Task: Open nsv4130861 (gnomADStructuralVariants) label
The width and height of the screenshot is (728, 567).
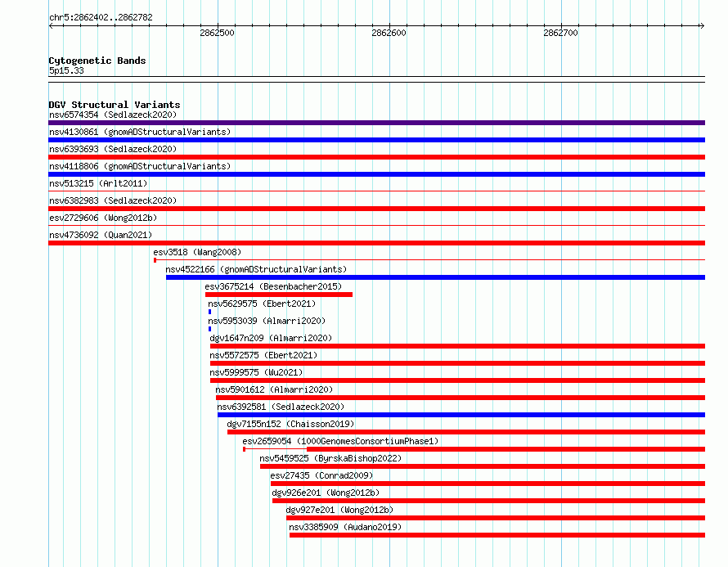Action: coord(140,132)
